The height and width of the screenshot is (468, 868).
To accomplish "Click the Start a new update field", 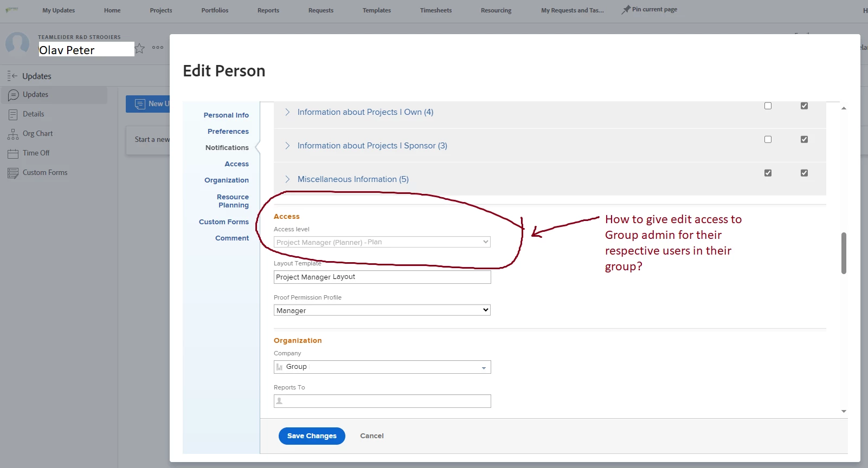I will (148, 140).
